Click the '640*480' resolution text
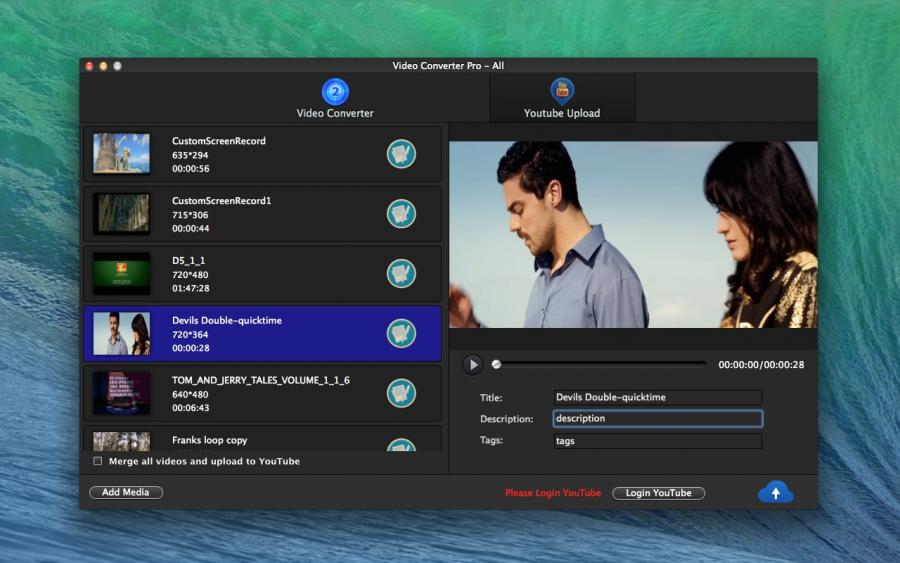Image resolution: width=900 pixels, height=563 pixels. 190,395
